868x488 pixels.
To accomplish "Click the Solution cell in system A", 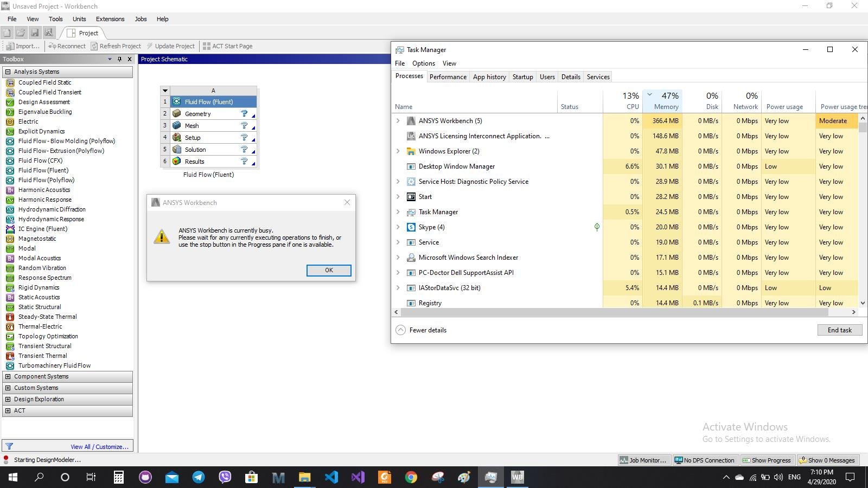I will coord(213,150).
